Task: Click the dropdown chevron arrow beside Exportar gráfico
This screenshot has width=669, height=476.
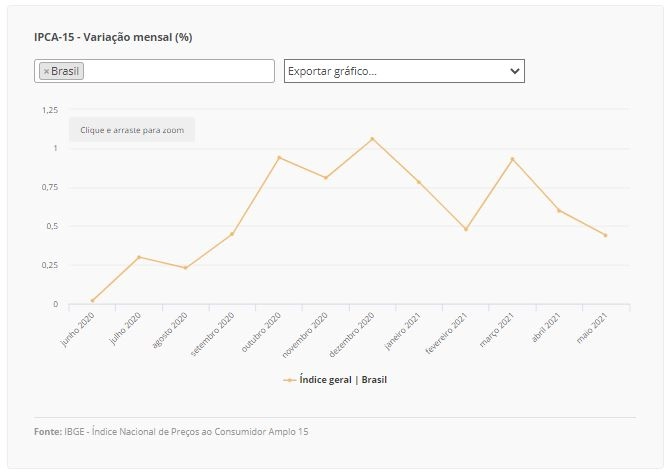Action: [x=515, y=71]
